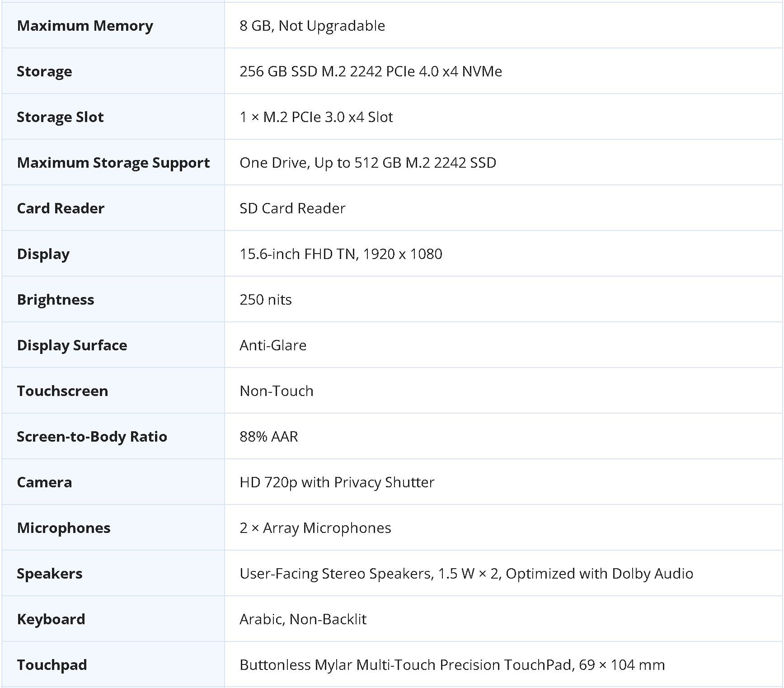Click the Touchscreen row label

click(x=62, y=391)
